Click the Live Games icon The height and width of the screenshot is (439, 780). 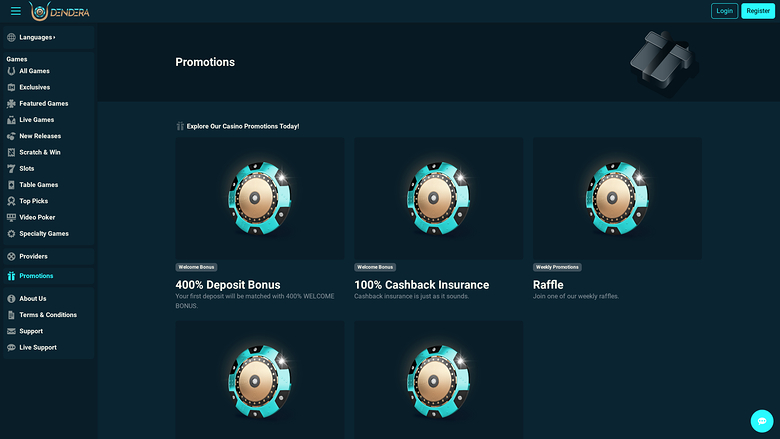click(11, 120)
